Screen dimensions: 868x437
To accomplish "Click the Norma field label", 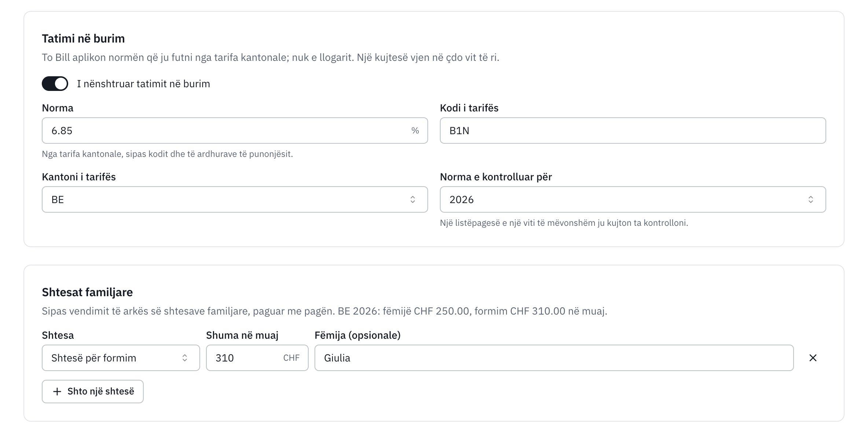I will point(58,108).
